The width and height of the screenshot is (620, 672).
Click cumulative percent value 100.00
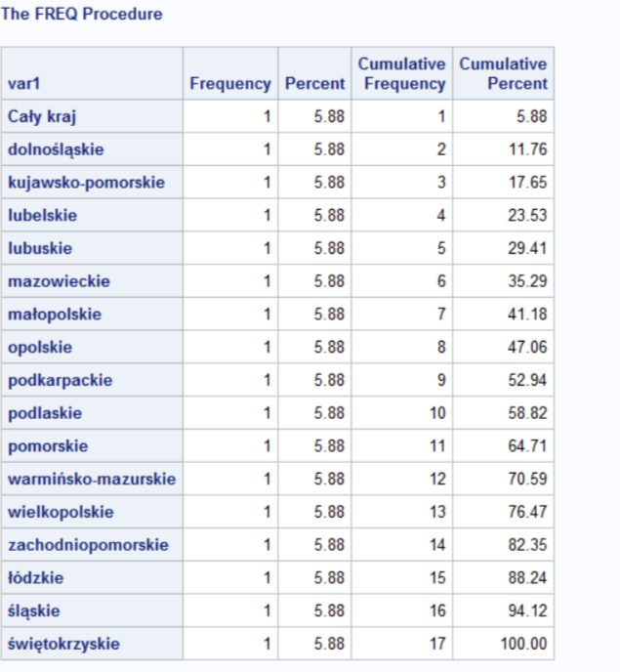click(x=525, y=643)
